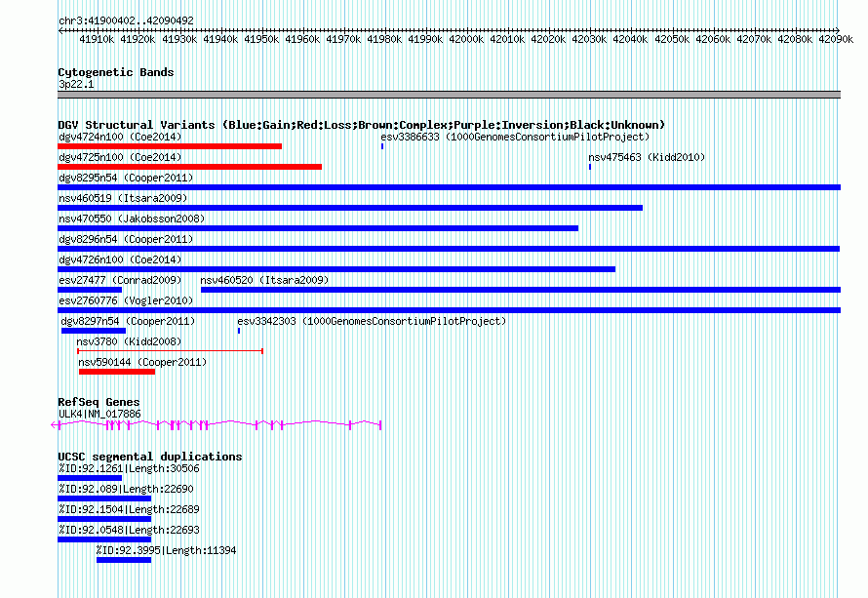Click the nsv3780 (Kidd2008) thin red line
This screenshot has width=868, height=598.
click(170, 351)
